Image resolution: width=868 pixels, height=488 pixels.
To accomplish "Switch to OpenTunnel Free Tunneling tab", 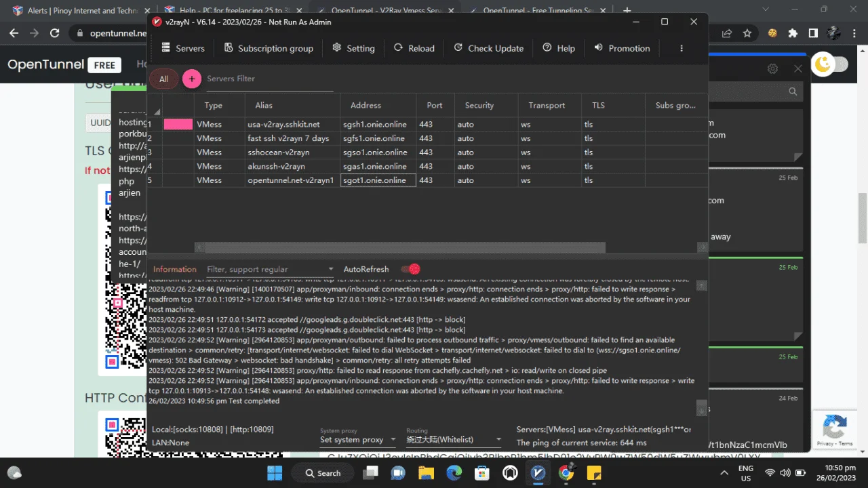I will [538, 10].
